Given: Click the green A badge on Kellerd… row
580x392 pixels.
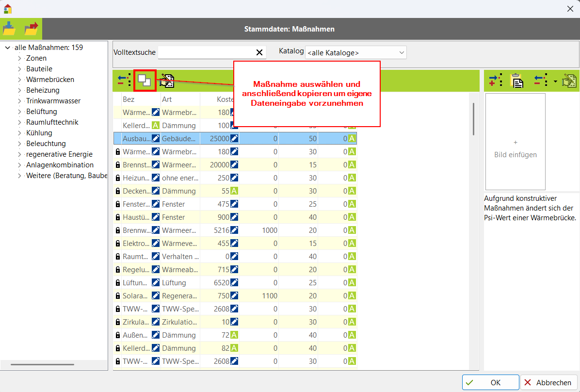Looking at the screenshot, I should click(156, 126).
